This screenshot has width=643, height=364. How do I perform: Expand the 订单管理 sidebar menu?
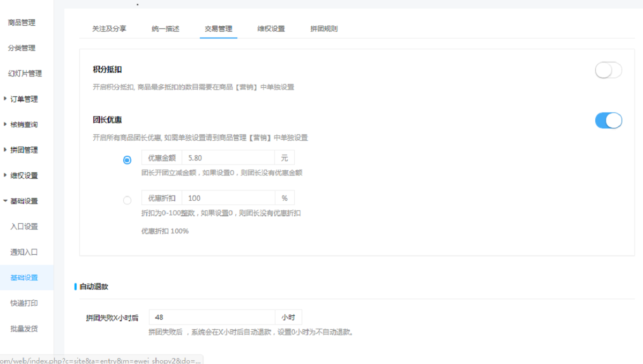24,99
